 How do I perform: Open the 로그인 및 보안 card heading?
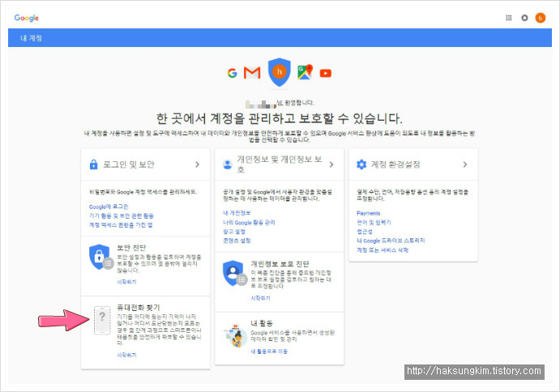point(129,164)
